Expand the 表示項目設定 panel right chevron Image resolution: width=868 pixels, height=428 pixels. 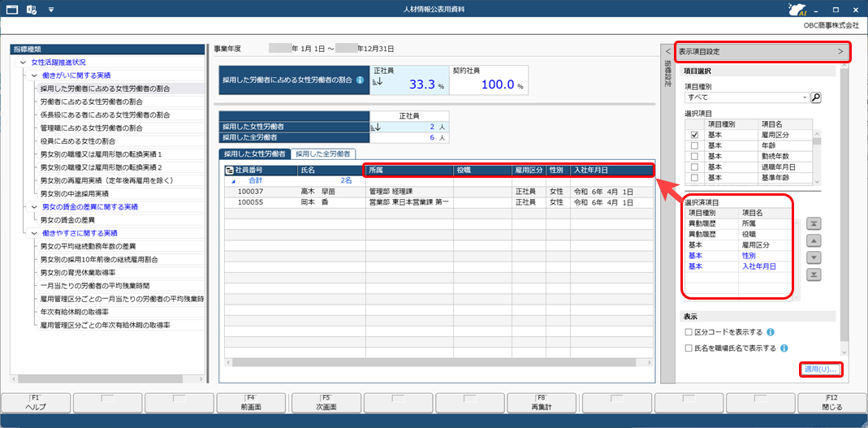coord(840,51)
